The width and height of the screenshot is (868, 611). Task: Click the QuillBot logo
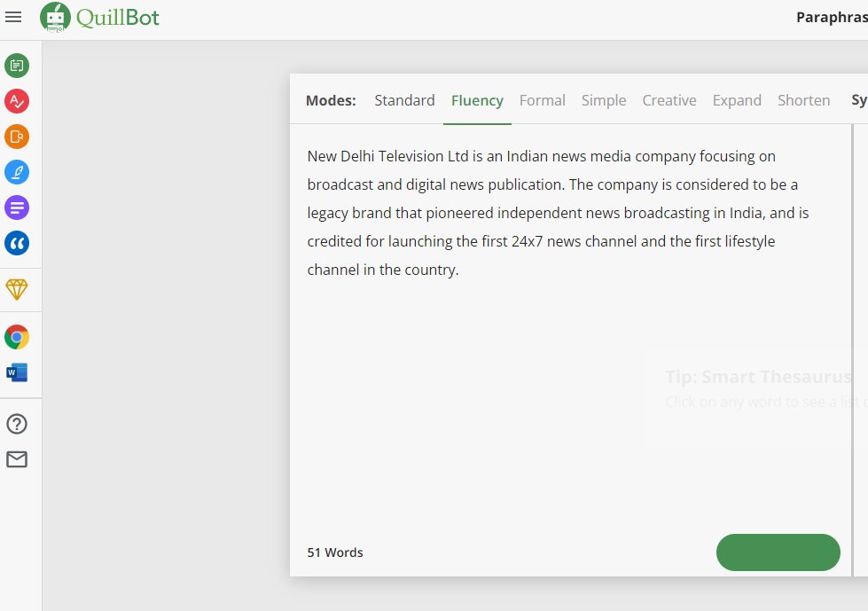coord(99,17)
